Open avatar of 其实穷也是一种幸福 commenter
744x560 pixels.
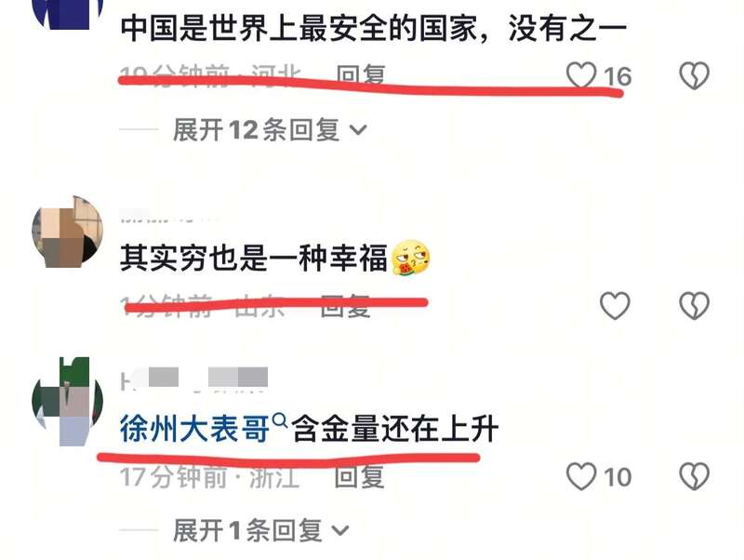coord(67,232)
